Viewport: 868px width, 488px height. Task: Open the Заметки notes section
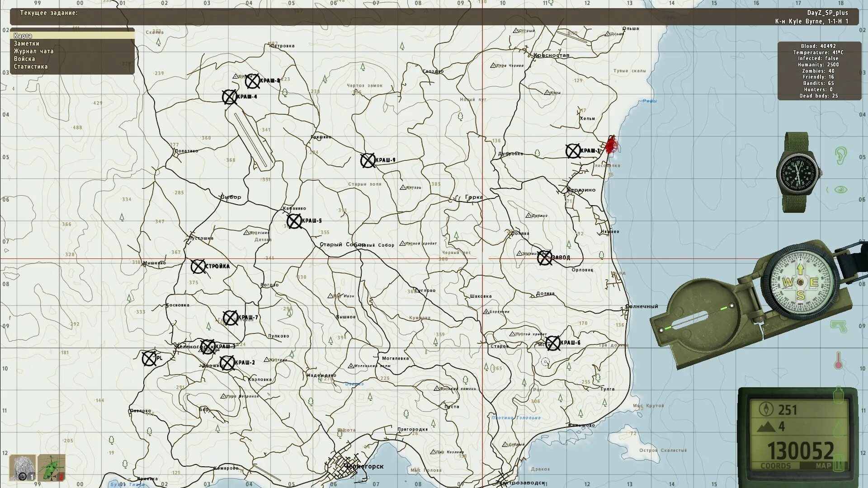click(26, 43)
